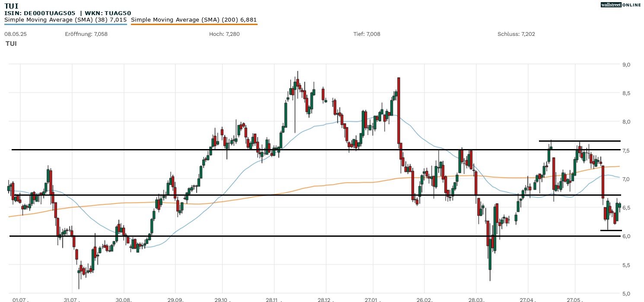Click the 6,0 price axis label
This screenshot has width=644, height=302.
coord(626,236)
